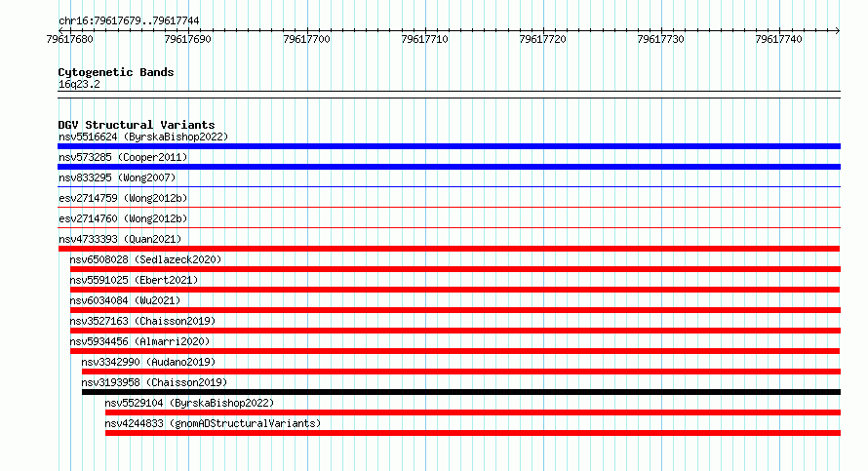Click nsv3193958 (Chaisson2019) label
Screen dimensions: 868x471
[x=154, y=382]
